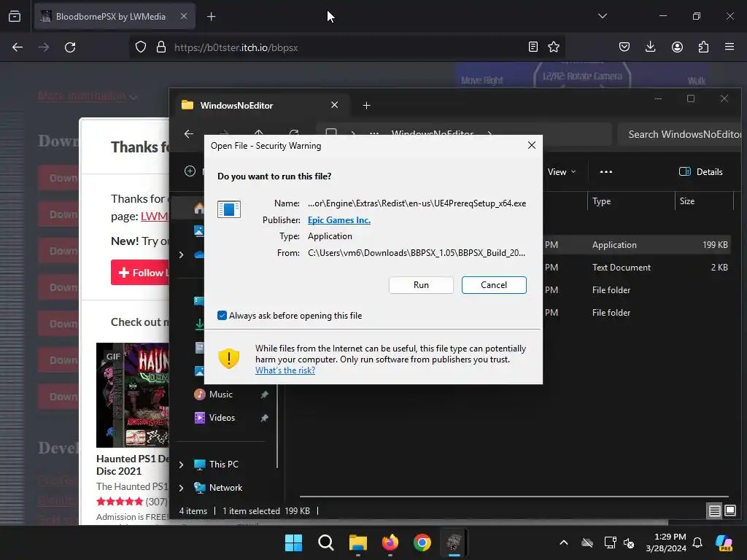This screenshot has width=747, height=560.
Task: Click the site padlock security icon
Action: [161, 47]
